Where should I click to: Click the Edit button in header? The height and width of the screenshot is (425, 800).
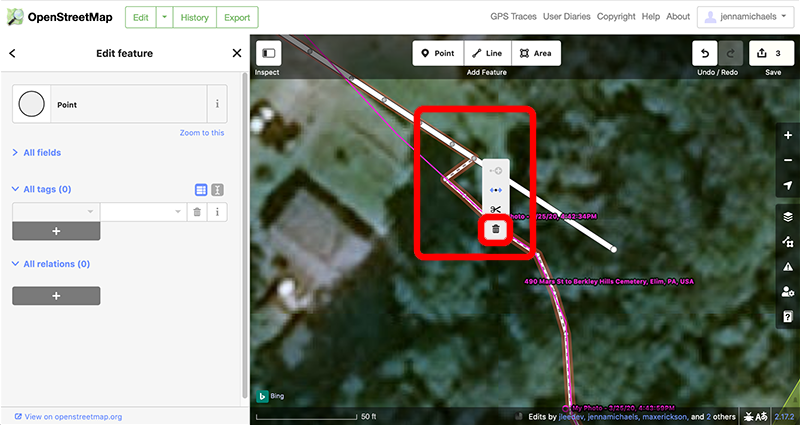140,17
